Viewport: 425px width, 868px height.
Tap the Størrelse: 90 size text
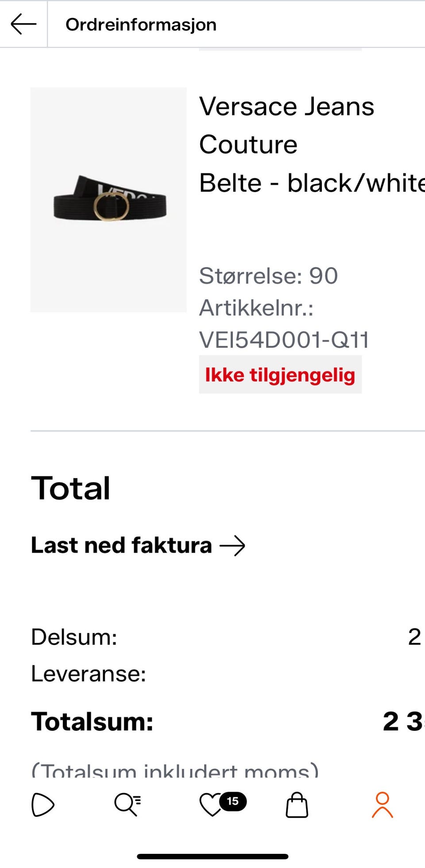tap(268, 276)
